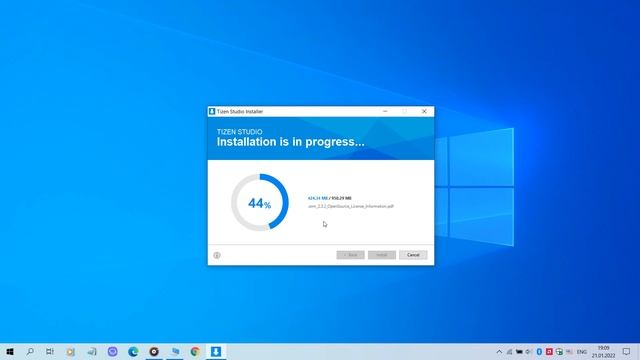This screenshot has width=640, height=360.
Task: Click the disabled Back button
Action: click(350, 255)
